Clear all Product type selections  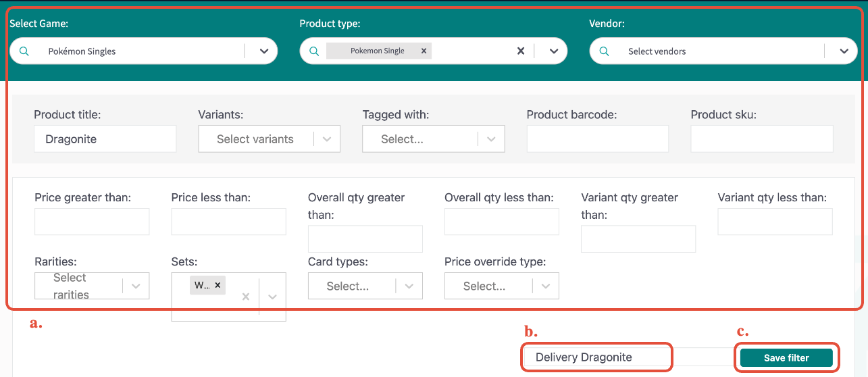(521, 51)
